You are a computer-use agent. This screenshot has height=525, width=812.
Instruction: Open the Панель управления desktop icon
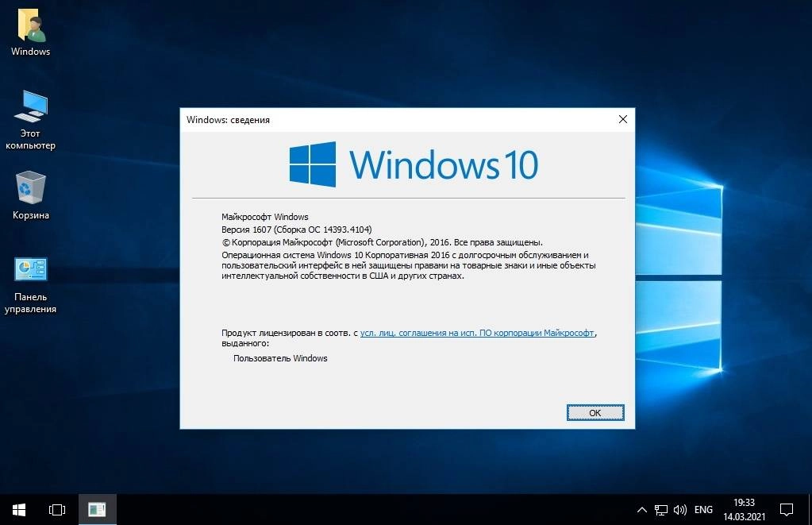[30, 286]
